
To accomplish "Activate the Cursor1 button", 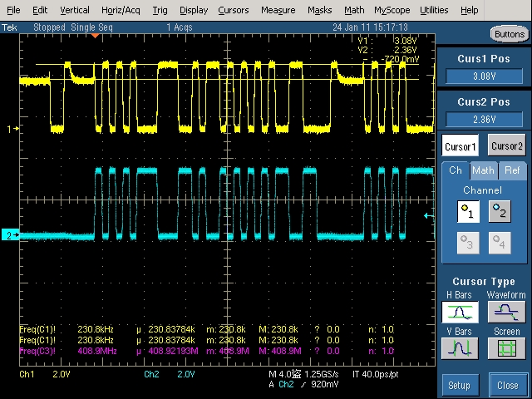I will [460, 146].
